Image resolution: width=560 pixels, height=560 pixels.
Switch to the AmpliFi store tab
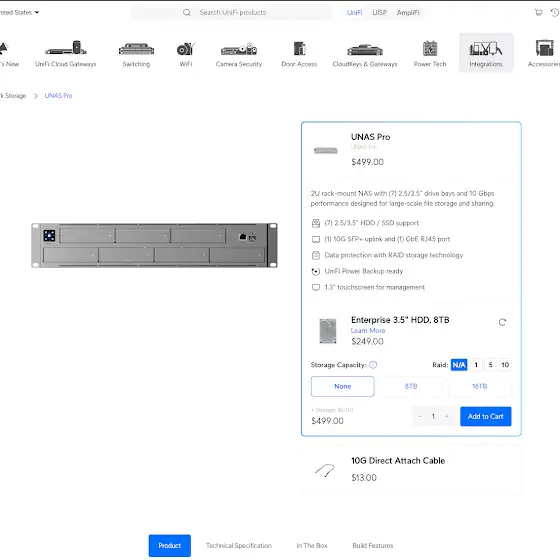[x=408, y=12]
